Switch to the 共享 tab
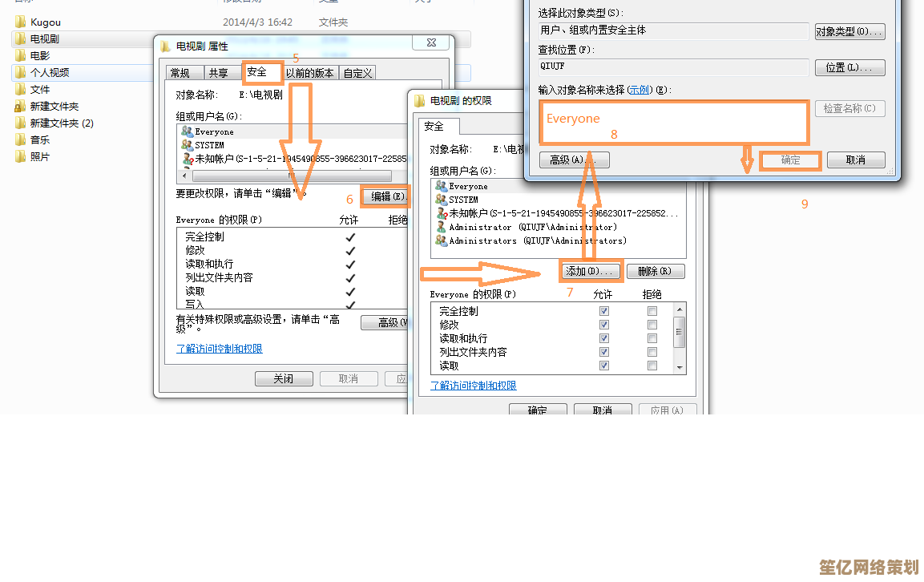 (218, 73)
